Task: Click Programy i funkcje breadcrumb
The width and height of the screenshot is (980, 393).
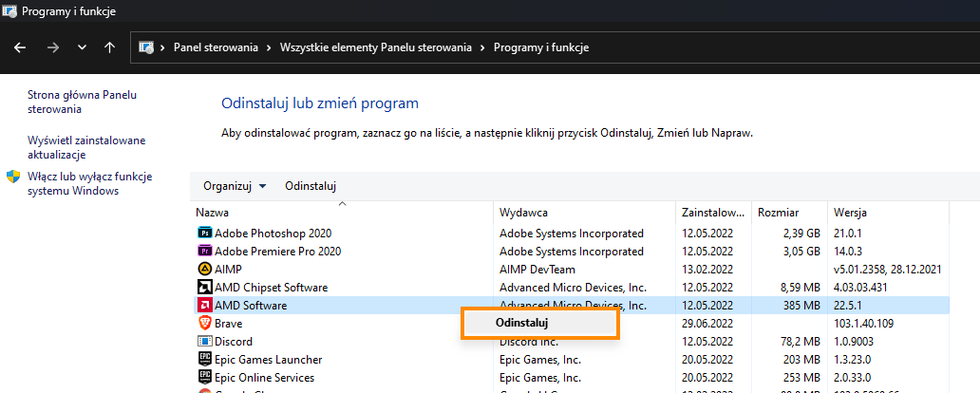Action: coord(541,47)
